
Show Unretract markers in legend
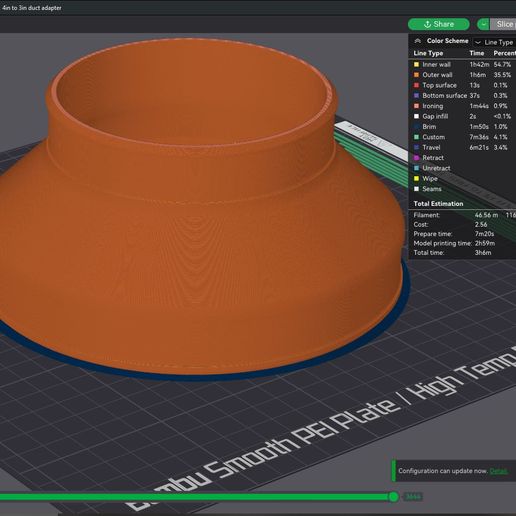[x=416, y=168]
